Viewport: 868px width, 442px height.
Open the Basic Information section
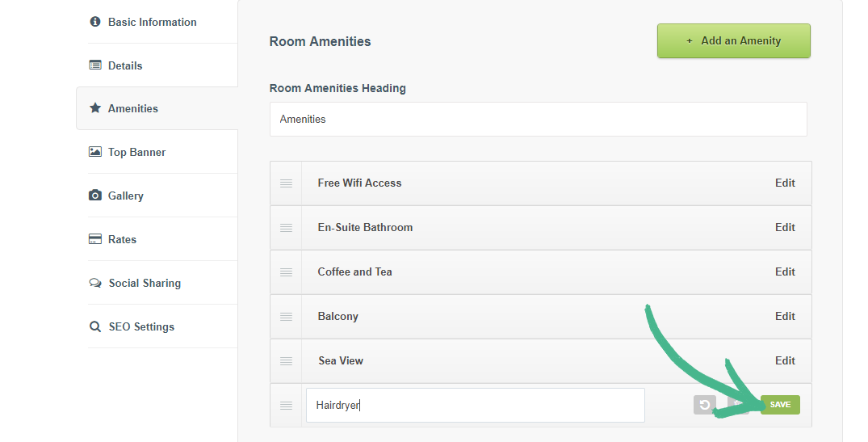click(152, 22)
